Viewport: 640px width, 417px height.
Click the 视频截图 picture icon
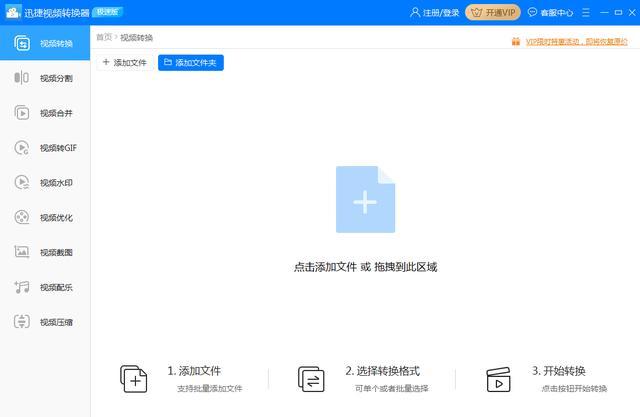(x=22, y=252)
